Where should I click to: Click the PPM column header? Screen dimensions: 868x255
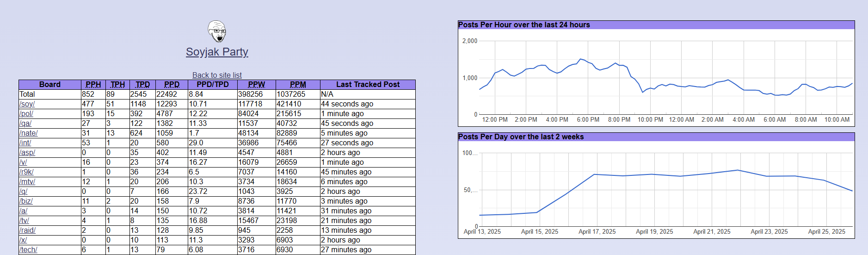[x=298, y=85]
